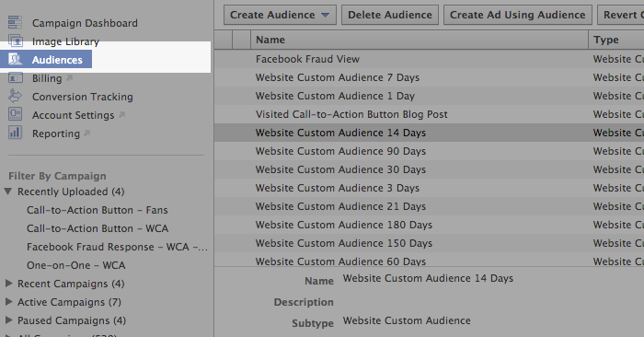Image resolution: width=644 pixels, height=337 pixels.
Task: Open Reporting section
Action: [x=56, y=134]
